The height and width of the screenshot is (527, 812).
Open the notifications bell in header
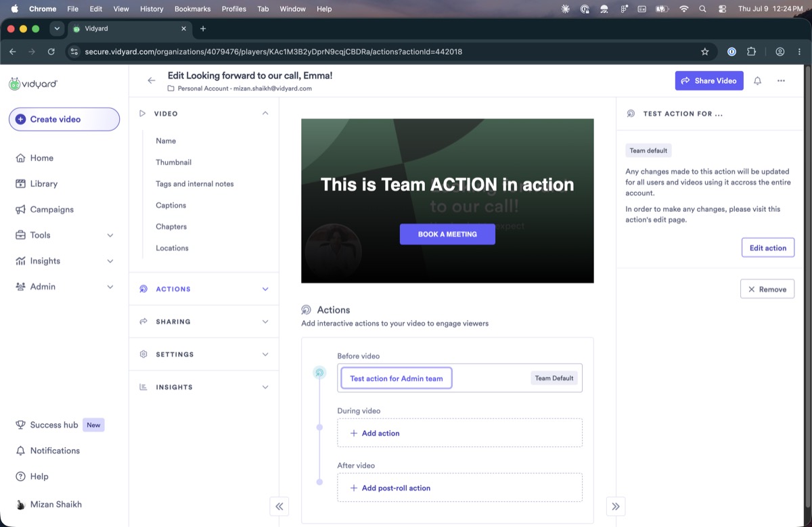pyautogui.click(x=758, y=81)
